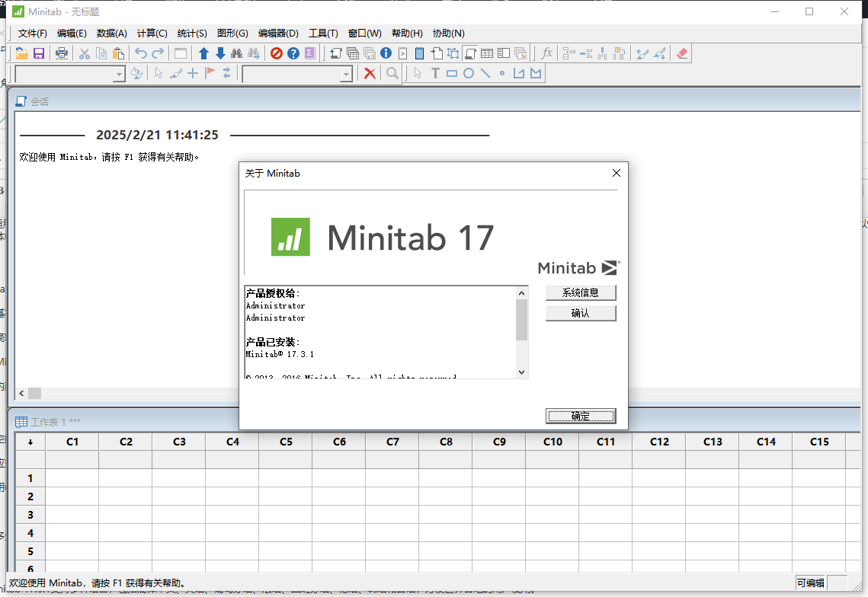
Task: Open the 计算(C) menu
Action: coord(152,34)
